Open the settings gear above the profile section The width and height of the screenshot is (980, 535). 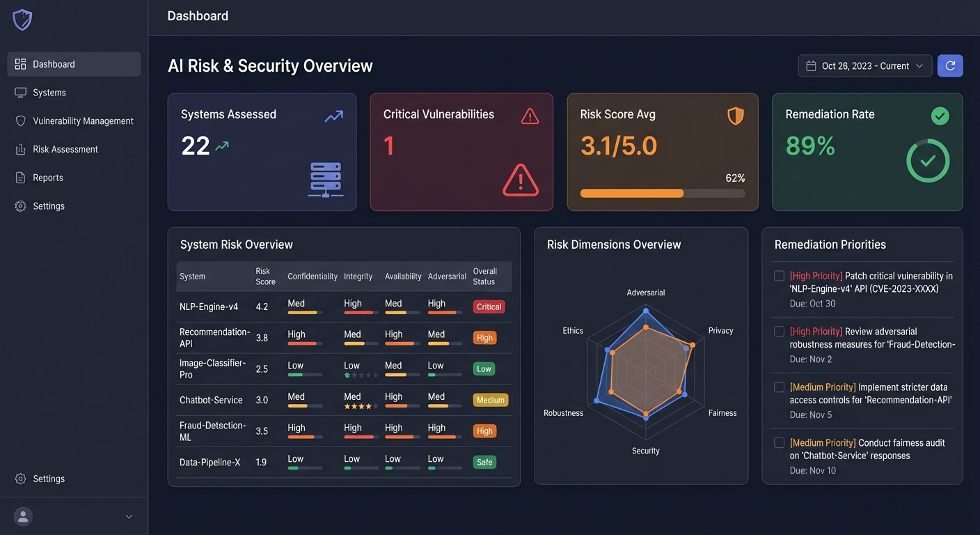[x=19, y=479]
